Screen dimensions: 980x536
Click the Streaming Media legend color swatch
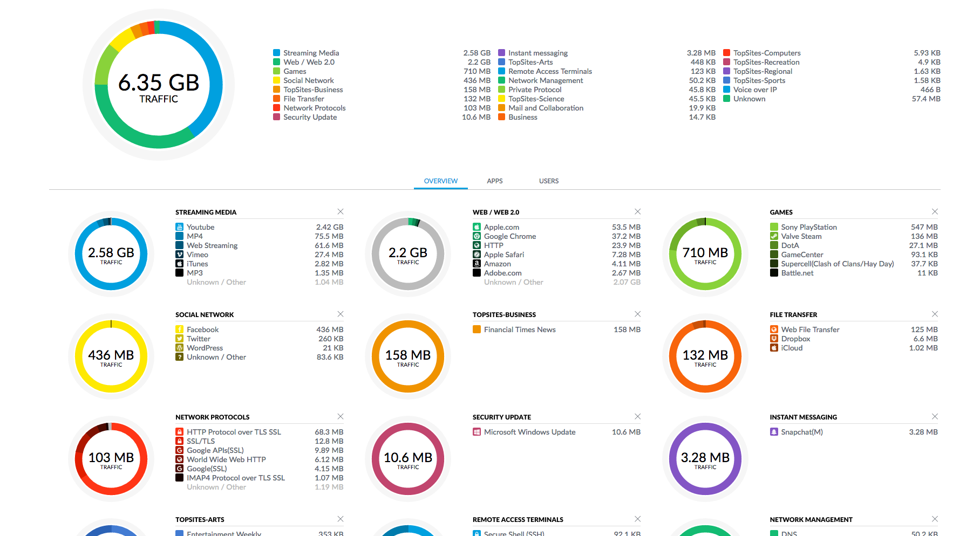tap(276, 53)
